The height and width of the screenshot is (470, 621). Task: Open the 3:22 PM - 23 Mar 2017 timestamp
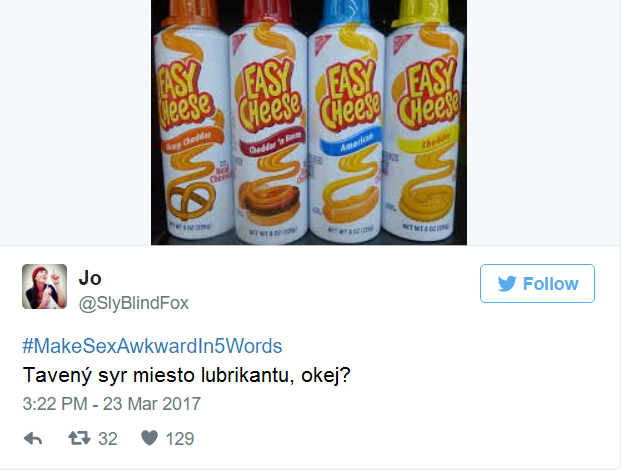[112, 404]
